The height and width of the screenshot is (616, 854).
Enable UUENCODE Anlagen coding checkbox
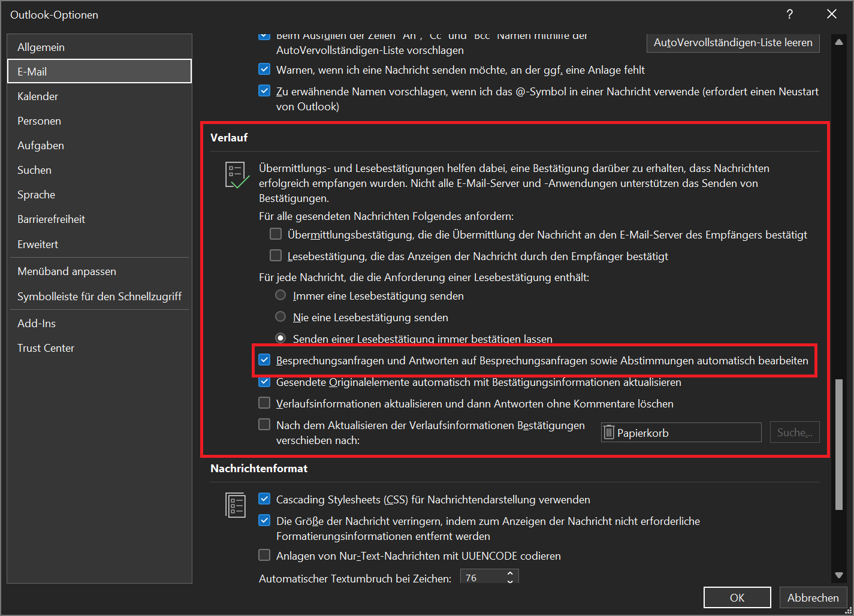264,555
